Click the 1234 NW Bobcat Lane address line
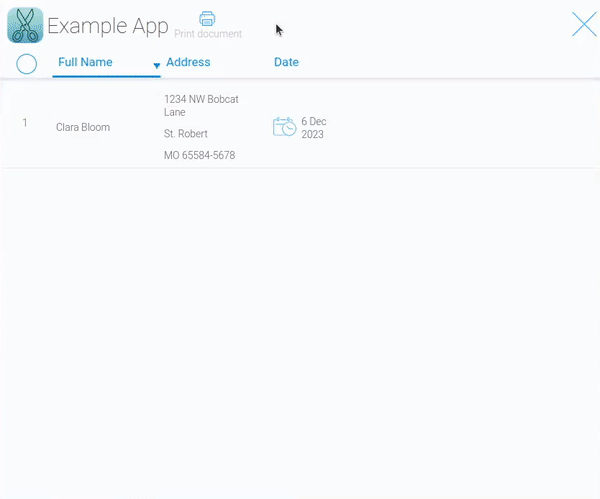The width and height of the screenshot is (600, 499). click(200, 105)
